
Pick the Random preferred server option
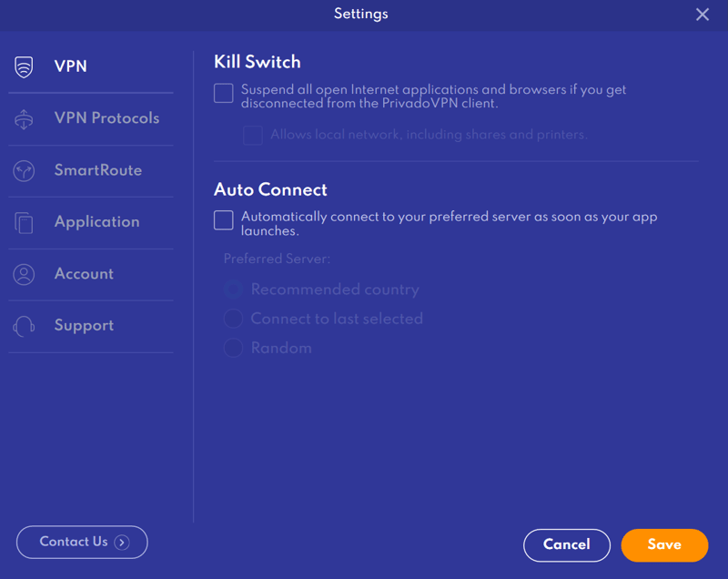(234, 348)
